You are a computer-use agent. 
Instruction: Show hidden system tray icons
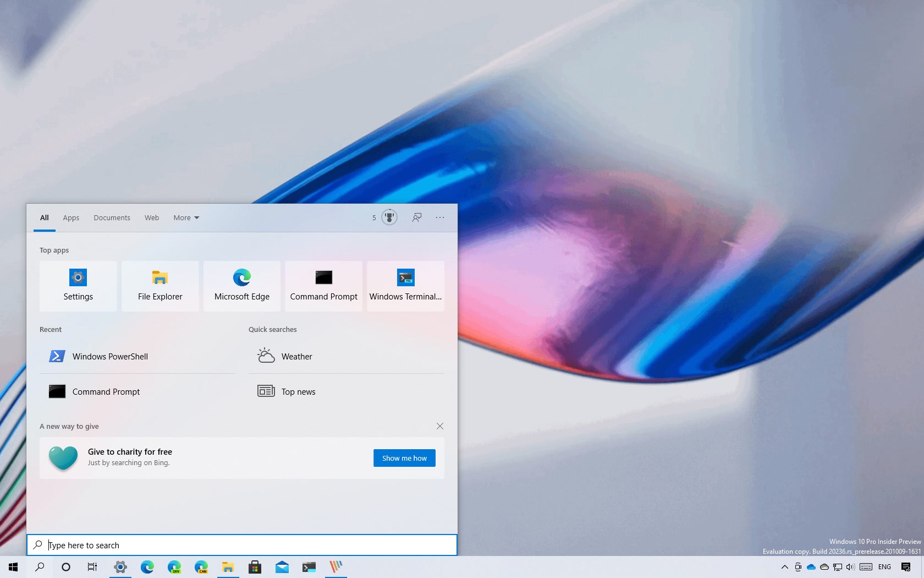785,567
